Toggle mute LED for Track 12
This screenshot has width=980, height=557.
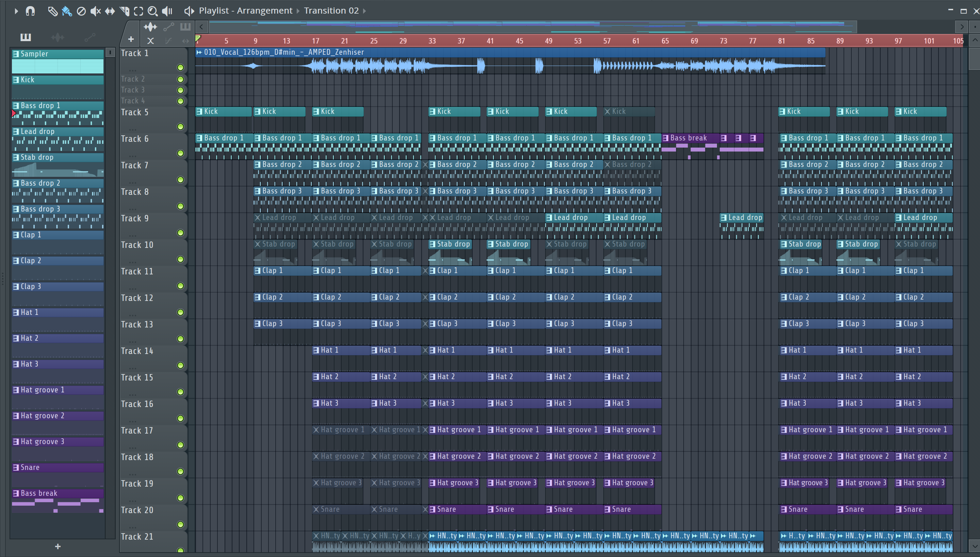pos(181,312)
